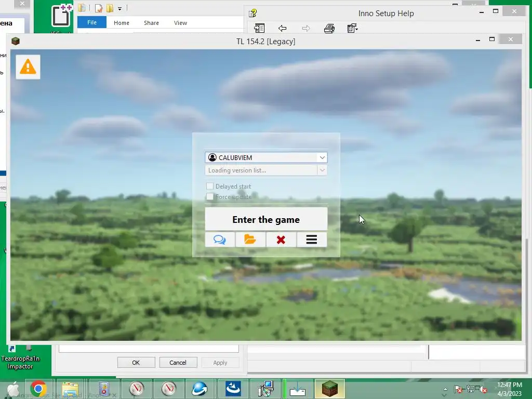Screen dimensions: 532x399
Task: Click the New folder quick access icon
Action: coord(110,8)
